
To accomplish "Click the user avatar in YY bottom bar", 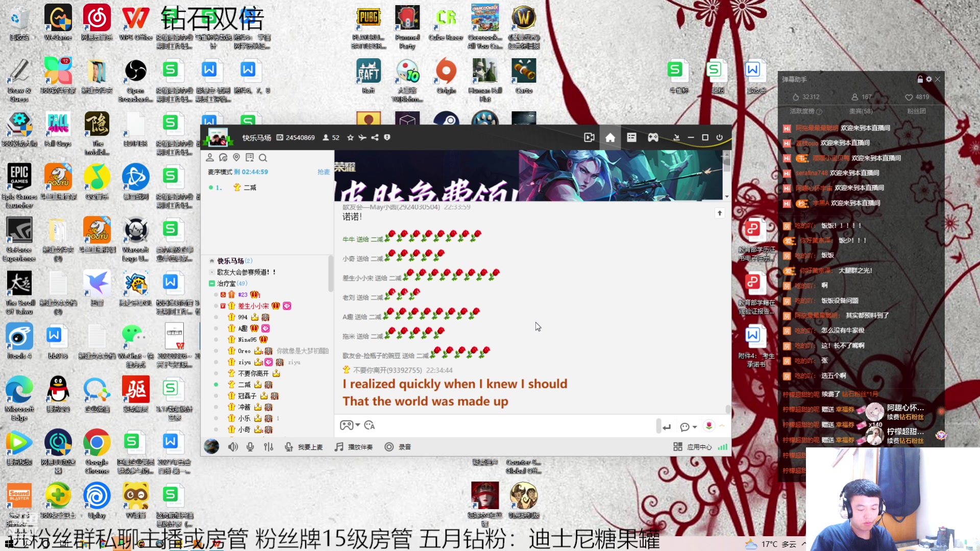I will coord(211,447).
